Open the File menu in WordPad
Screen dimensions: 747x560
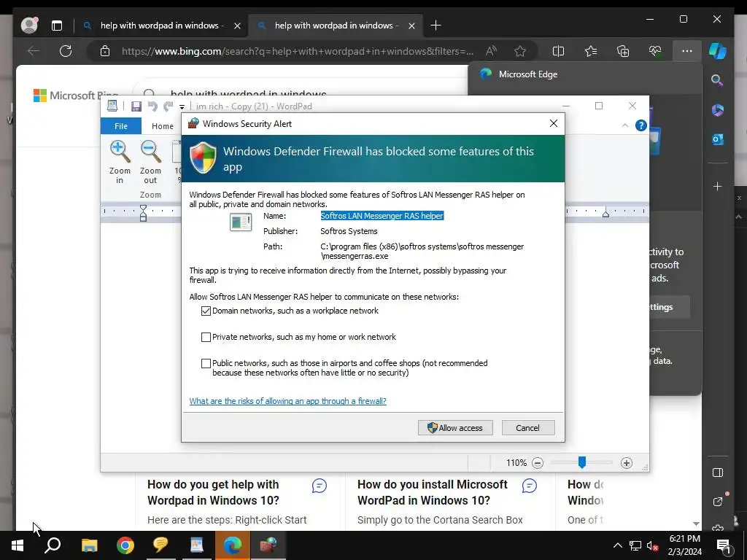click(121, 126)
